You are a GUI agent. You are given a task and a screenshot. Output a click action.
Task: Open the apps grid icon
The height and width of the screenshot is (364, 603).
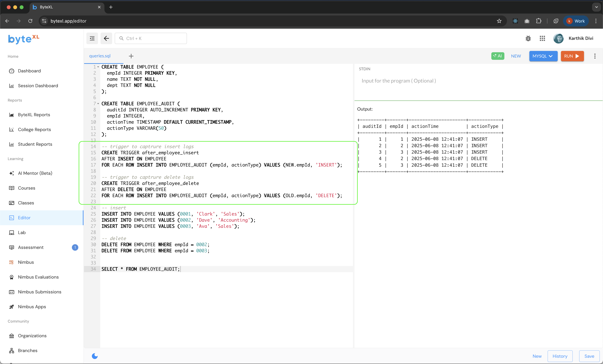coord(542,38)
